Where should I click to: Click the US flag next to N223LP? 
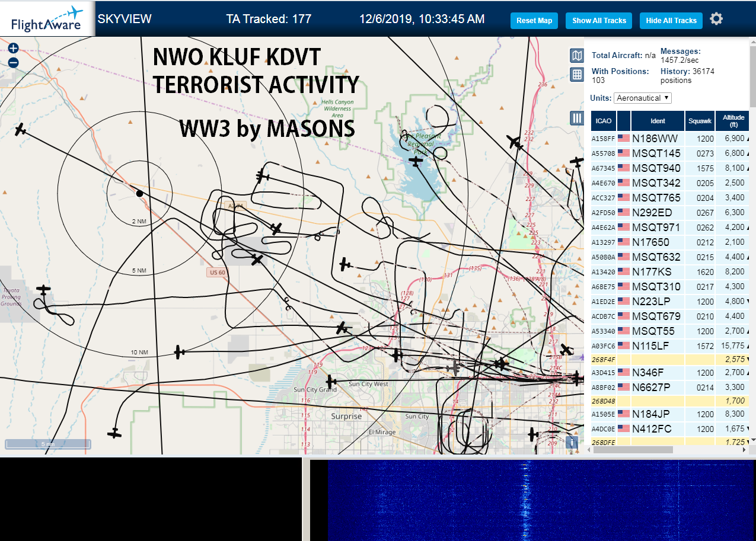click(623, 301)
